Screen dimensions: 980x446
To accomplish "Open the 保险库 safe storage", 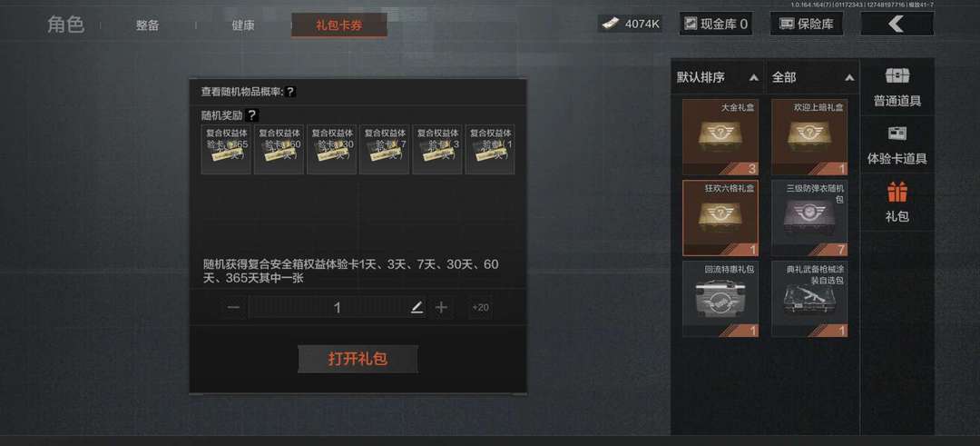I will [807, 24].
